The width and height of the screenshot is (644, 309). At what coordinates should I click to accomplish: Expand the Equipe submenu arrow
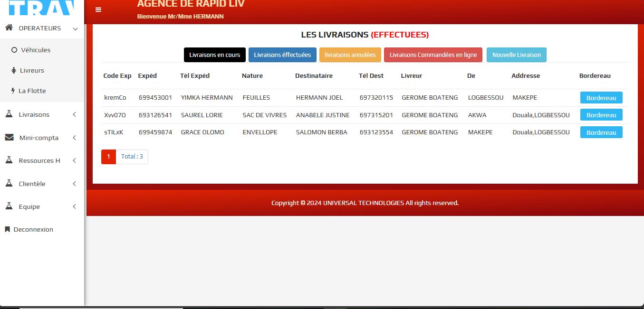[74, 206]
